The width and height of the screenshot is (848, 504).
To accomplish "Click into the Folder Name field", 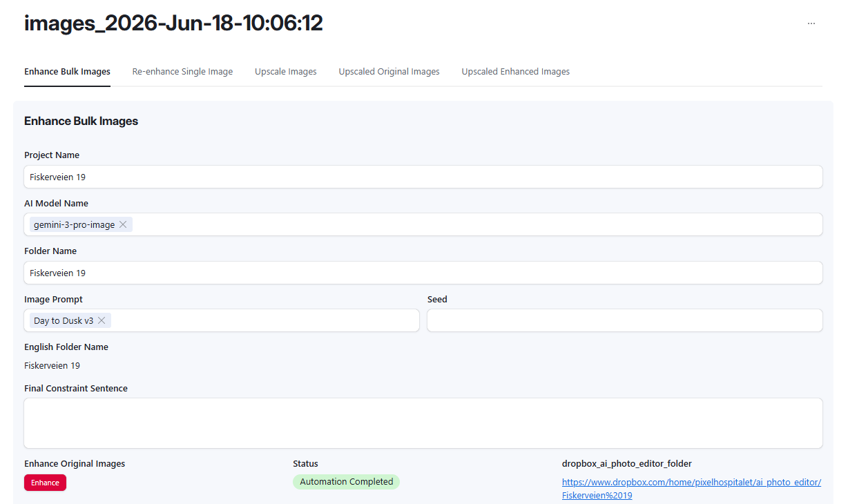I will 423,273.
